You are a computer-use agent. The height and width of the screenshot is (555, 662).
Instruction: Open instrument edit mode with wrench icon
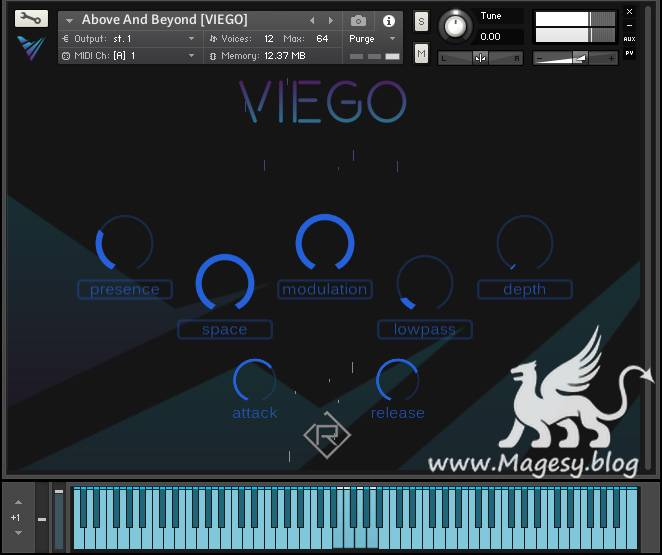[x=31, y=19]
